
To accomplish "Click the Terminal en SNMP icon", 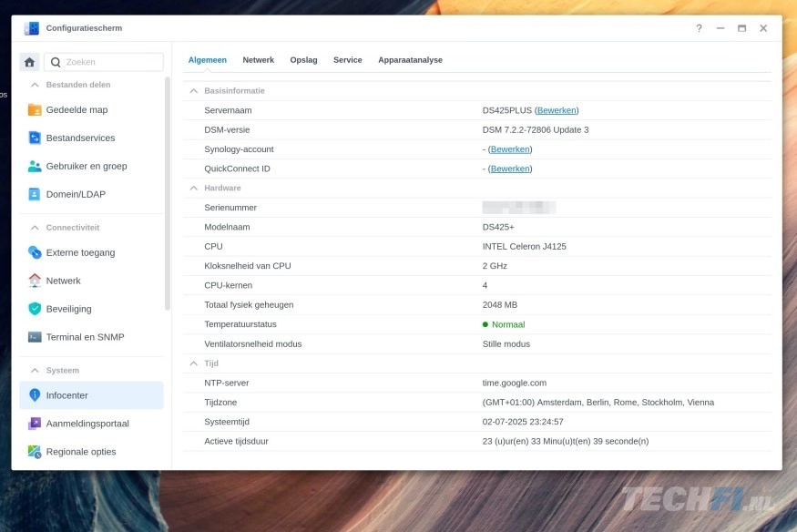I will click(35, 337).
